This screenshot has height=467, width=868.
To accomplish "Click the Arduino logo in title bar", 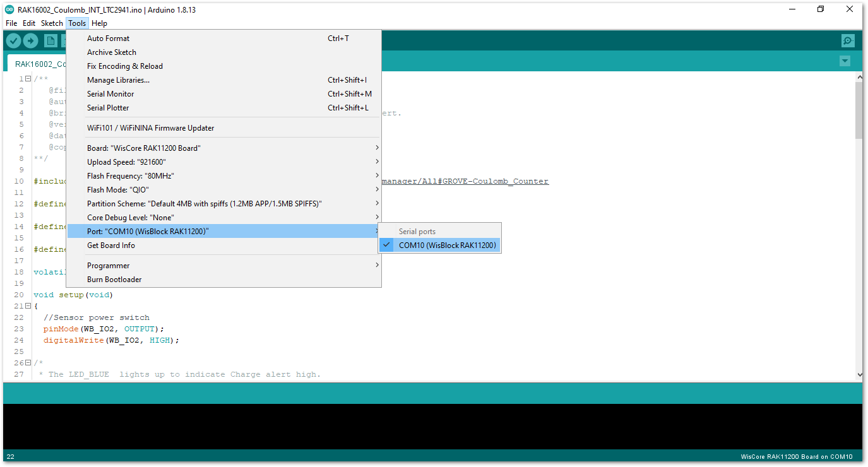I will (x=9, y=9).
